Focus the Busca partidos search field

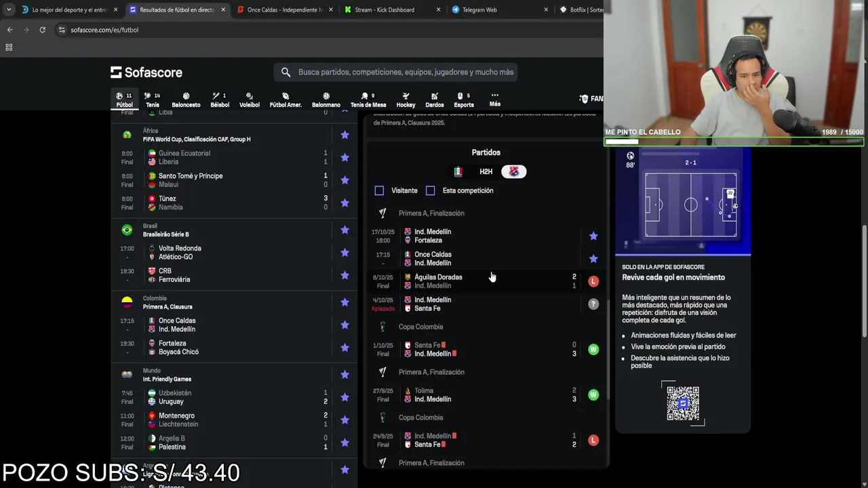395,72
